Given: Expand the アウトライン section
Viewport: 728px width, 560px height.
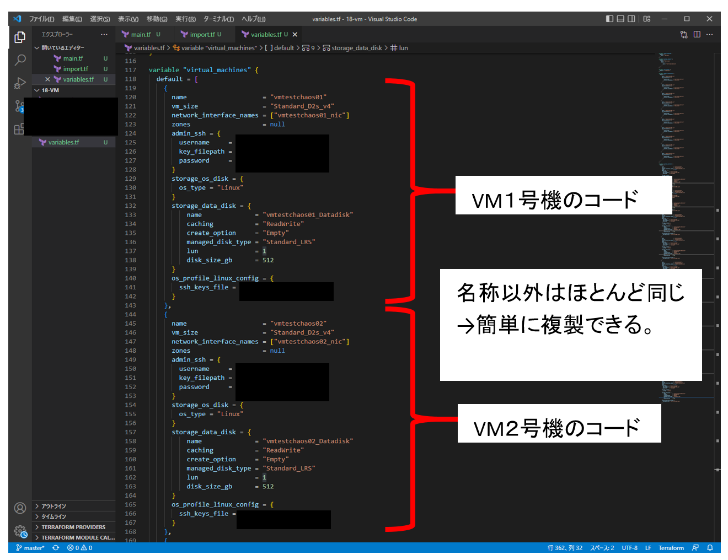Looking at the screenshot, I should (x=53, y=506).
